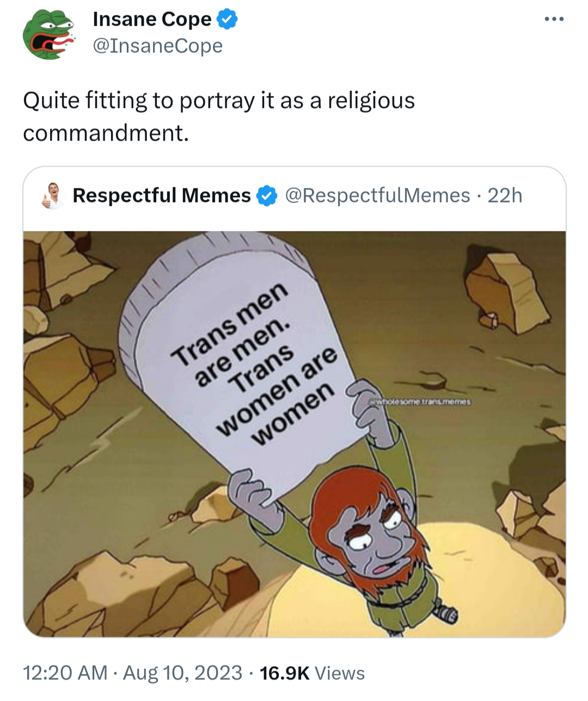Expand the quoted meme image

[294, 434]
